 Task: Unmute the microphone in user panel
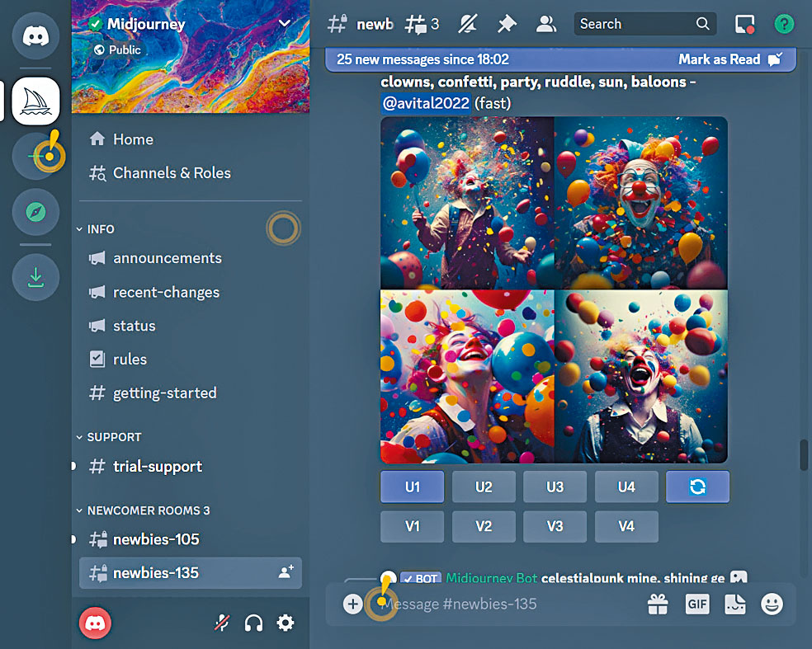click(222, 623)
